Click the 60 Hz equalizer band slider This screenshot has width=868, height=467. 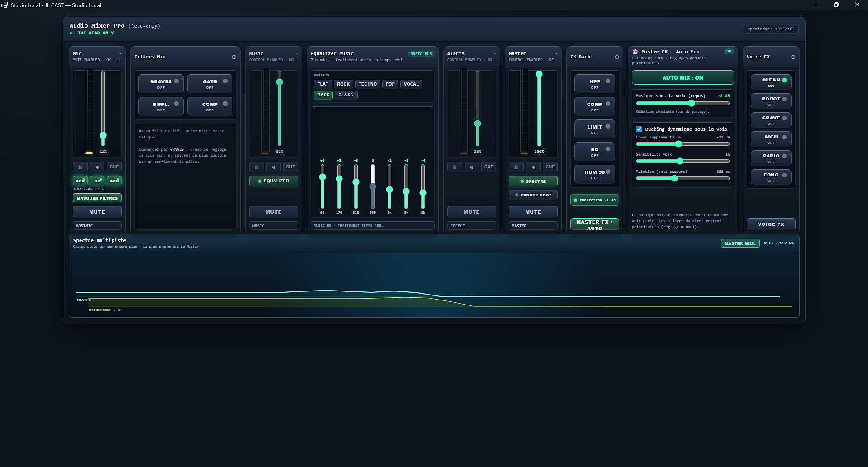[x=323, y=186]
